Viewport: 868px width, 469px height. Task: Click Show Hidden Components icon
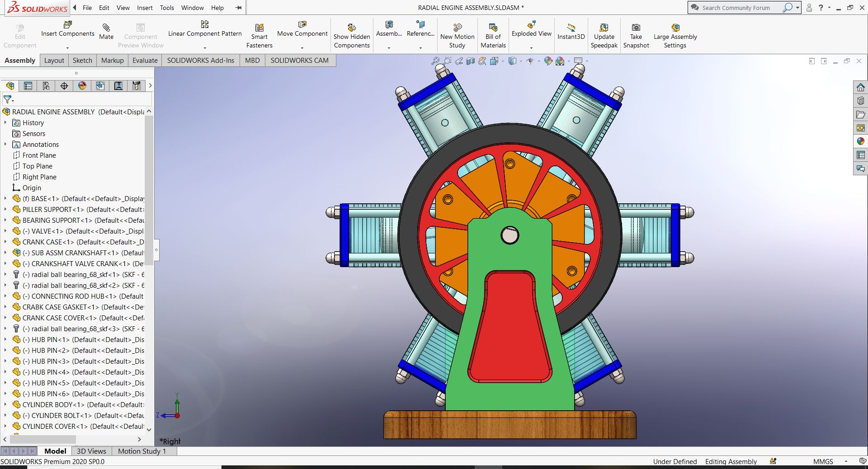pos(352,27)
